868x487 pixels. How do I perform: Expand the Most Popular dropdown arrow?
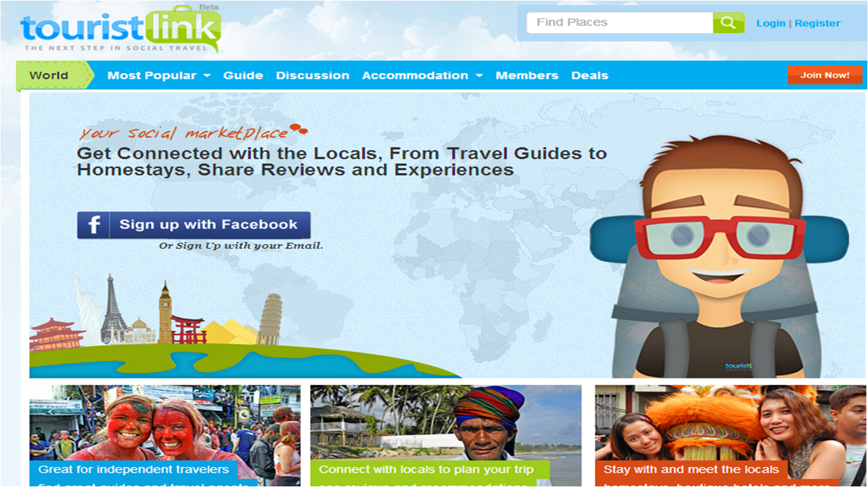[x=207, y=76]
